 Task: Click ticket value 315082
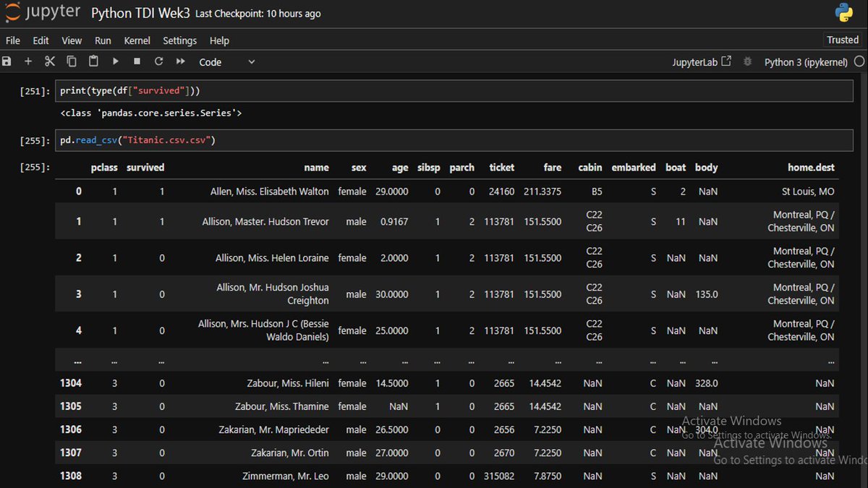[x=498, y=476]
